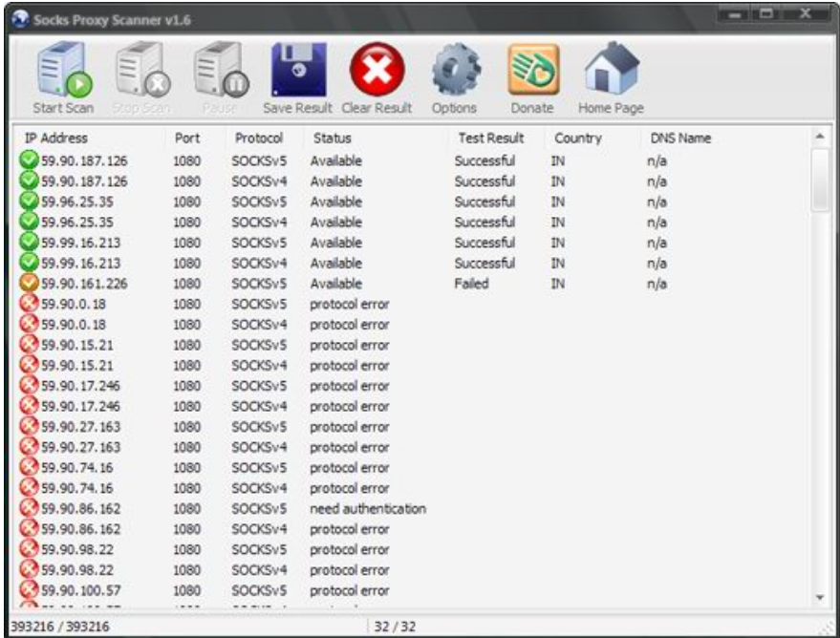This screenshot has width=840, height=638.
Task: Sort by the Status column header
Action: click(333, 138)
